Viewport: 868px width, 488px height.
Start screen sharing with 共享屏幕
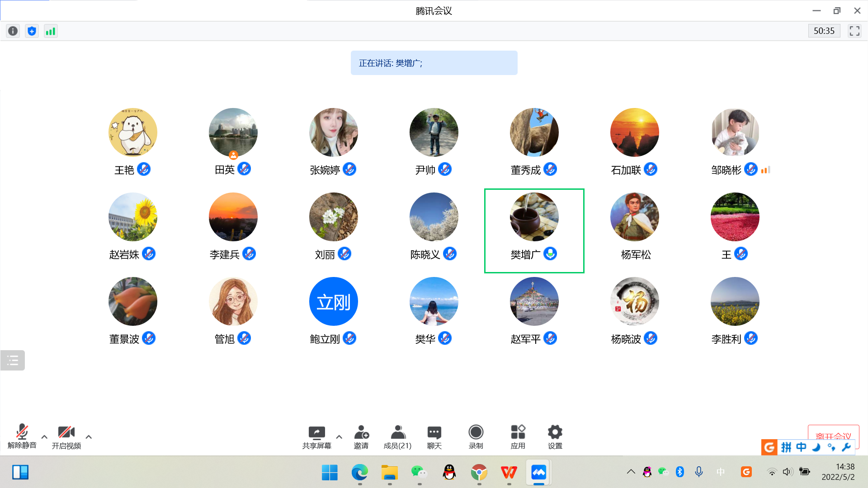click(316, 437)
